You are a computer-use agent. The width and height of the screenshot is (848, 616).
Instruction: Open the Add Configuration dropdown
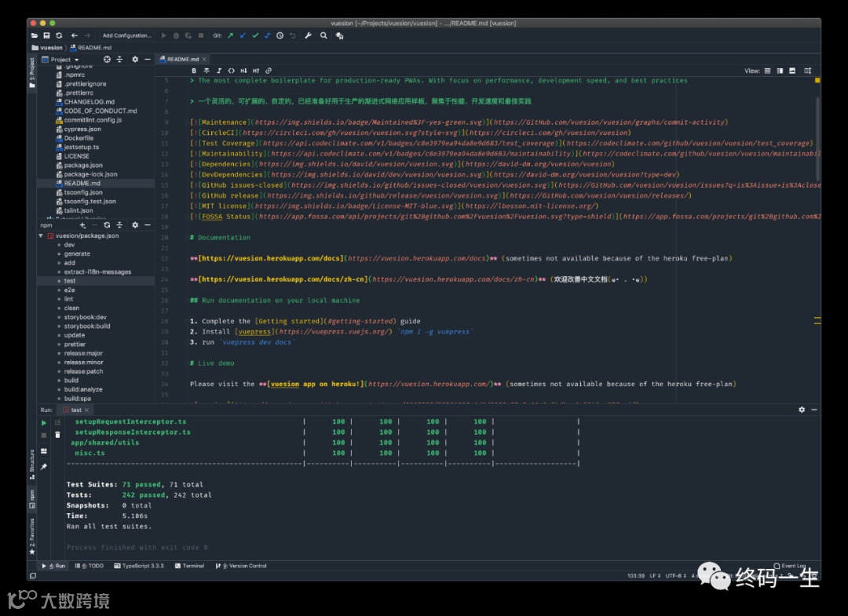click(x=127, y=35)
